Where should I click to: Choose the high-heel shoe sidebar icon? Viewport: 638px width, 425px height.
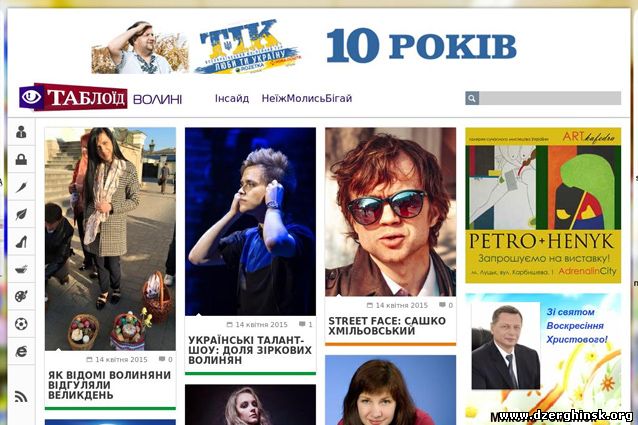click(x=21, y=242)
